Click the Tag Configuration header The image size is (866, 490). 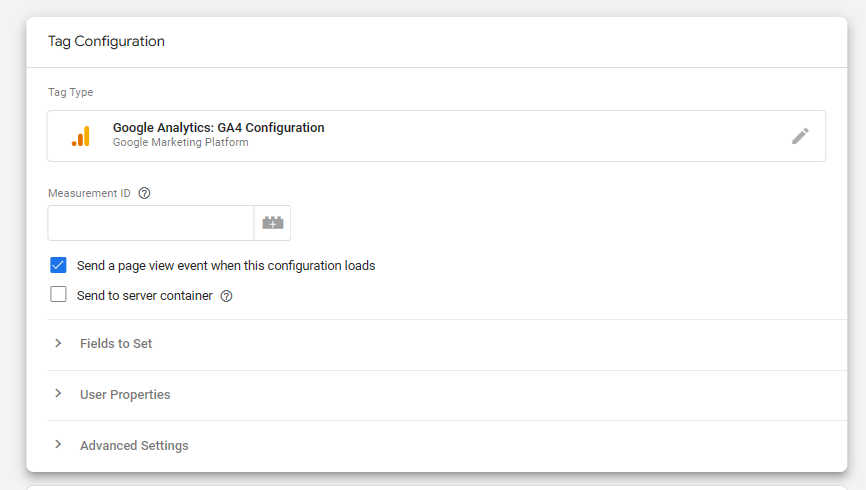[x=106, y=42]
